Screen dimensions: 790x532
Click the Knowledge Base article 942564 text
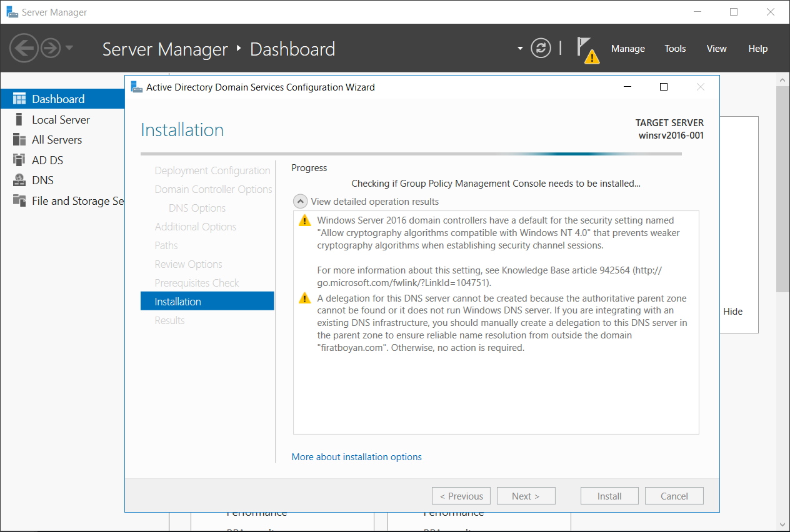[x=564, y=270]
